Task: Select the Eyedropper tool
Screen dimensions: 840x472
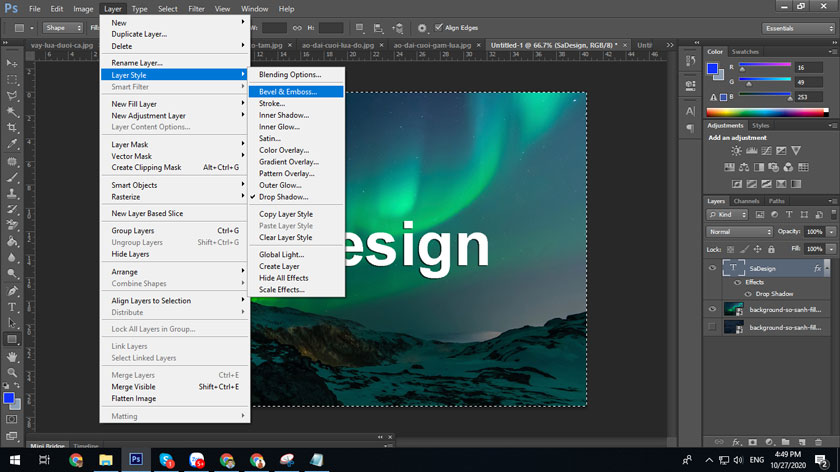Action: 12,144
